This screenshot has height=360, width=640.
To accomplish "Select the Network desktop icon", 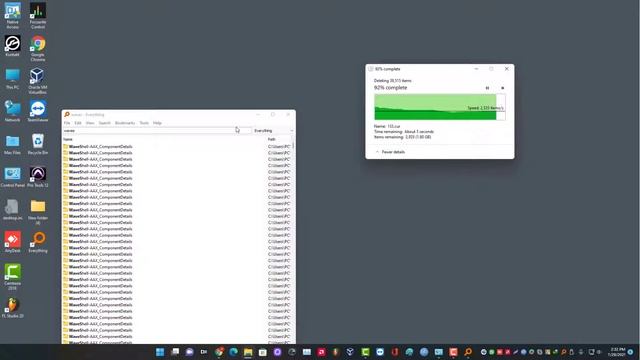I will (12, 111).
